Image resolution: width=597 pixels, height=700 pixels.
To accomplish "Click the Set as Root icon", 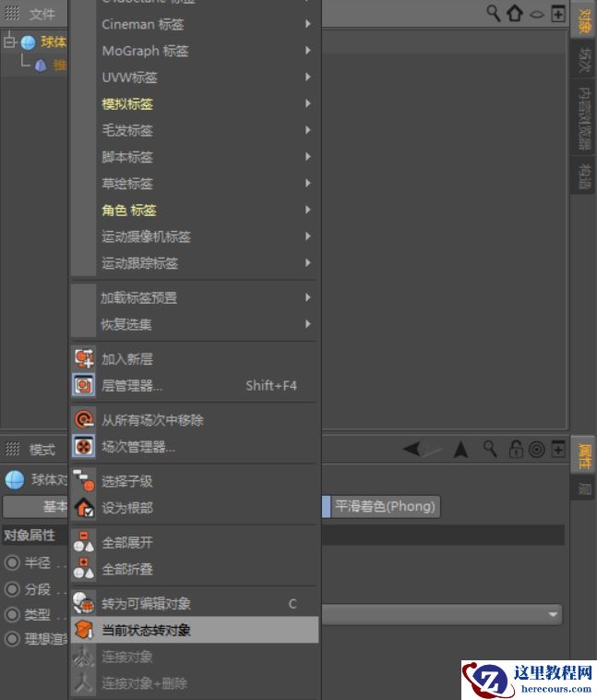I will tap(84, 507).
